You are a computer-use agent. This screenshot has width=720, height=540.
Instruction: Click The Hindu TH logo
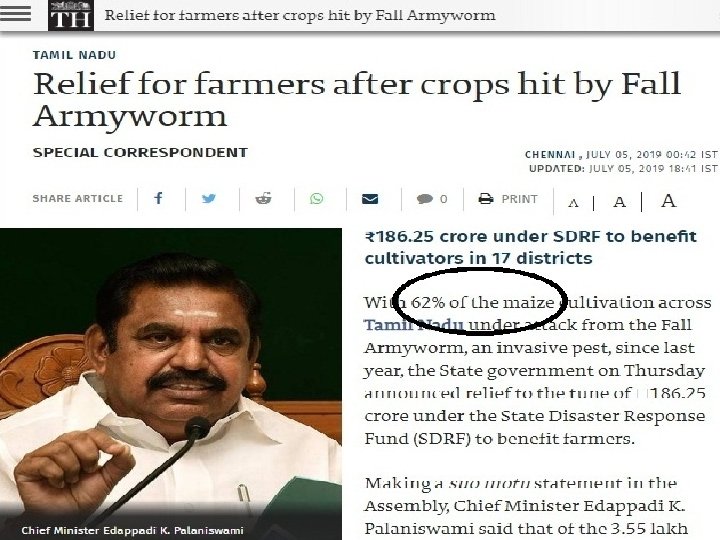point(71,16)
